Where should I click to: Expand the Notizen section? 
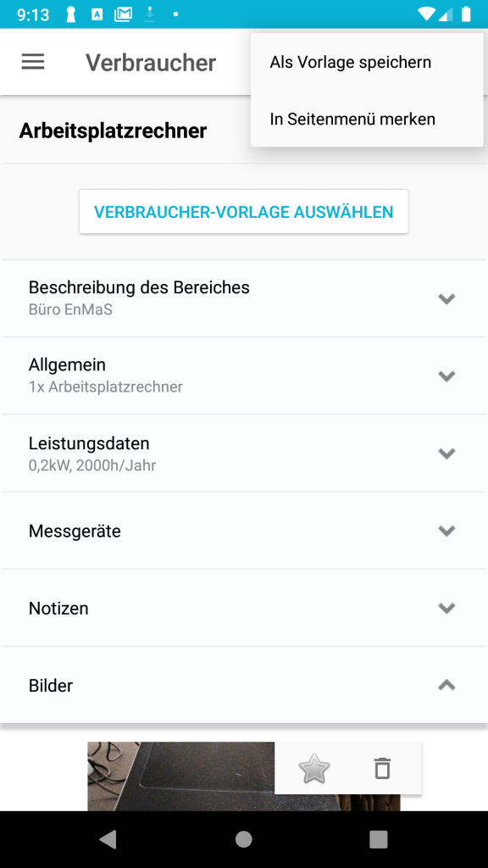coord(244,608)
